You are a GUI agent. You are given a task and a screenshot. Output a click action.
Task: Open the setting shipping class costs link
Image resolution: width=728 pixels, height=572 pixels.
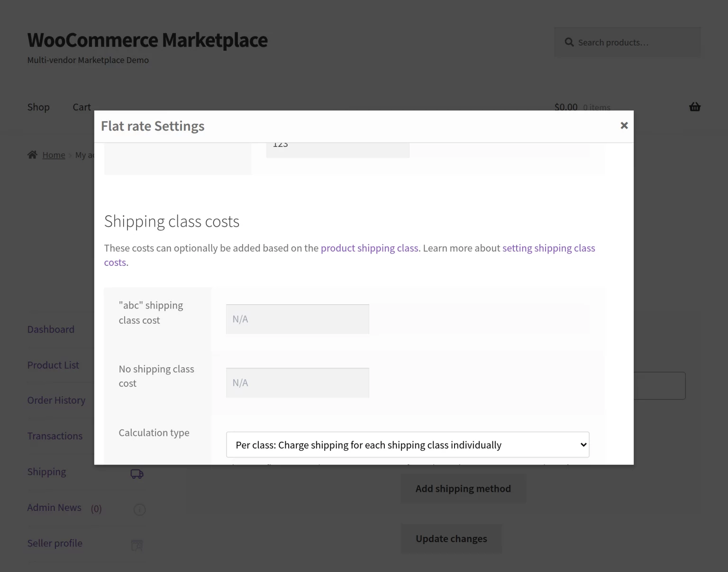tap(549, 248)
